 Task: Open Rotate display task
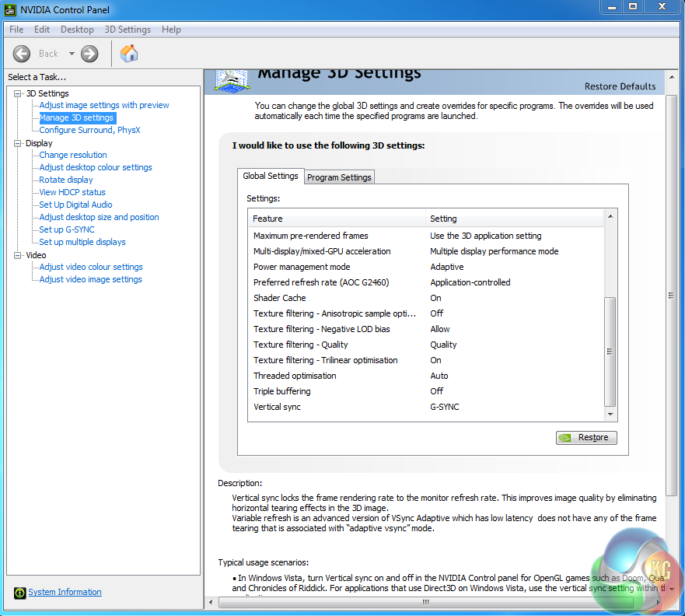tap(66, 180)
